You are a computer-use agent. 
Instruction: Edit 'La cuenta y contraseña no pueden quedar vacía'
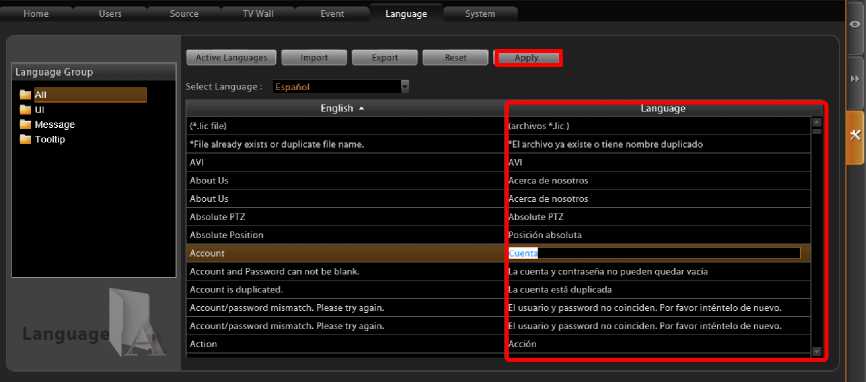click(658, 272)
